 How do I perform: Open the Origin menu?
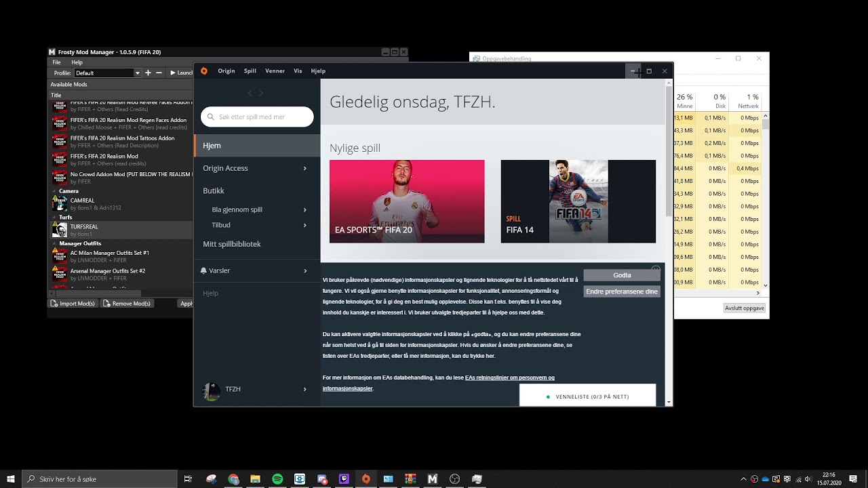click(226, 71)
